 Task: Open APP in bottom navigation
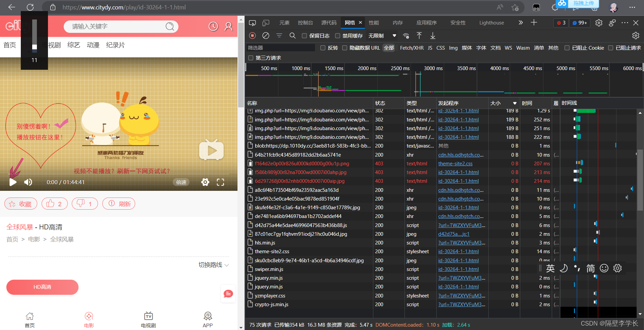click(208, 320)
